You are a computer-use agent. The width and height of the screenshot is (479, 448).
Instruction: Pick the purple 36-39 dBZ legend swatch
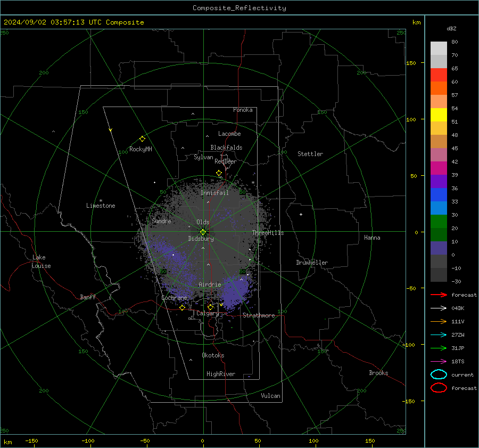[439, 182]
